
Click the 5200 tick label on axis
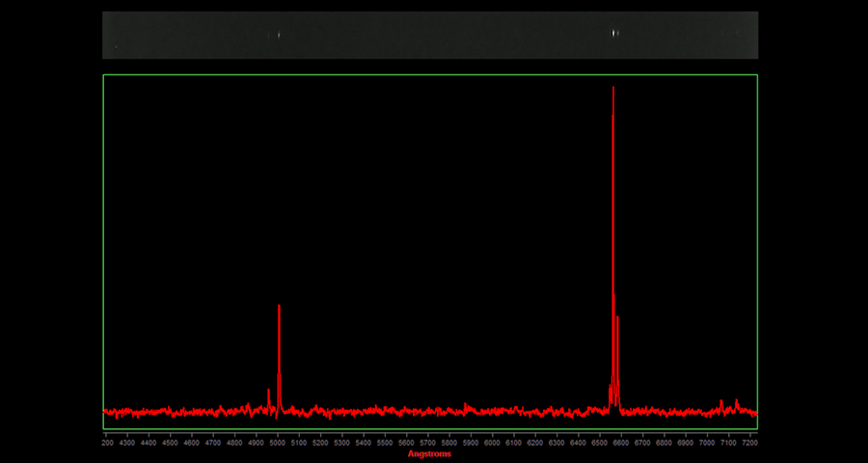pyautogui.click(x=320, y=443)
